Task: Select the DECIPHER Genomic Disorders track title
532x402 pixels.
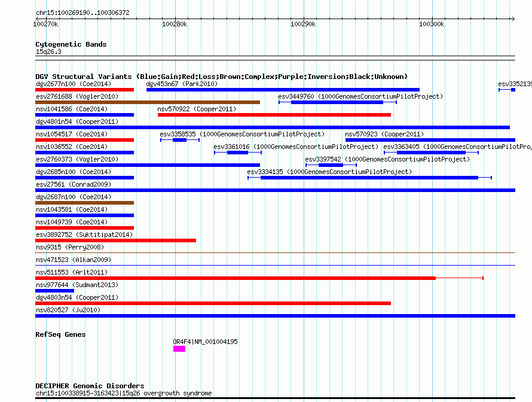Action: tap(90, 386)
